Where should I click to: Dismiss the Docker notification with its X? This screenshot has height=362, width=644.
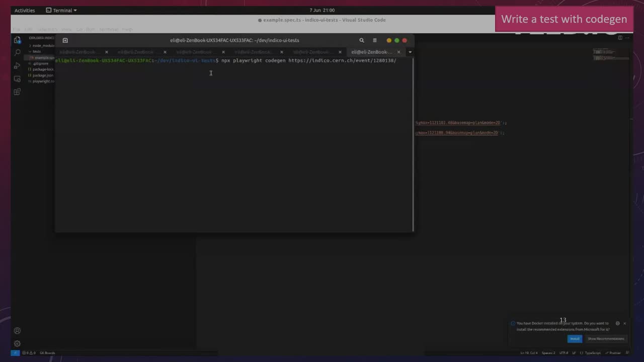pos(624,323)
